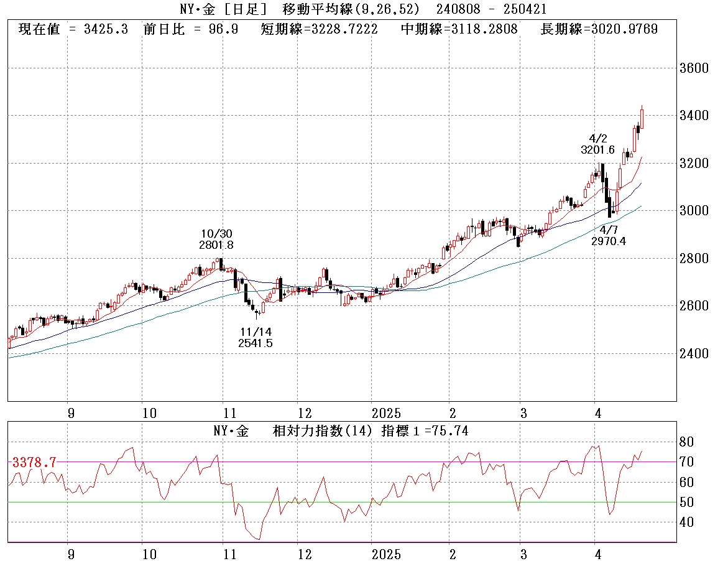Select the 長期線 long-term average value label
728x561 pixels.
coord(599,29)
